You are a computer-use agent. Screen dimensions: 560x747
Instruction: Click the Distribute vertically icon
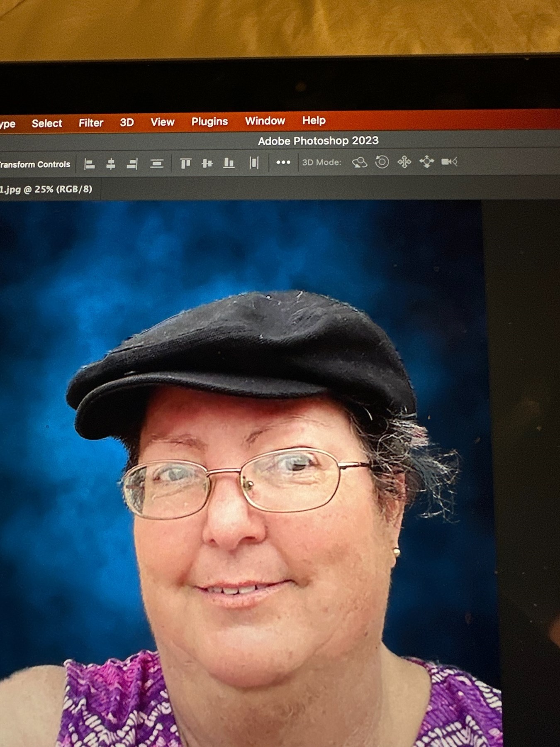157,164
